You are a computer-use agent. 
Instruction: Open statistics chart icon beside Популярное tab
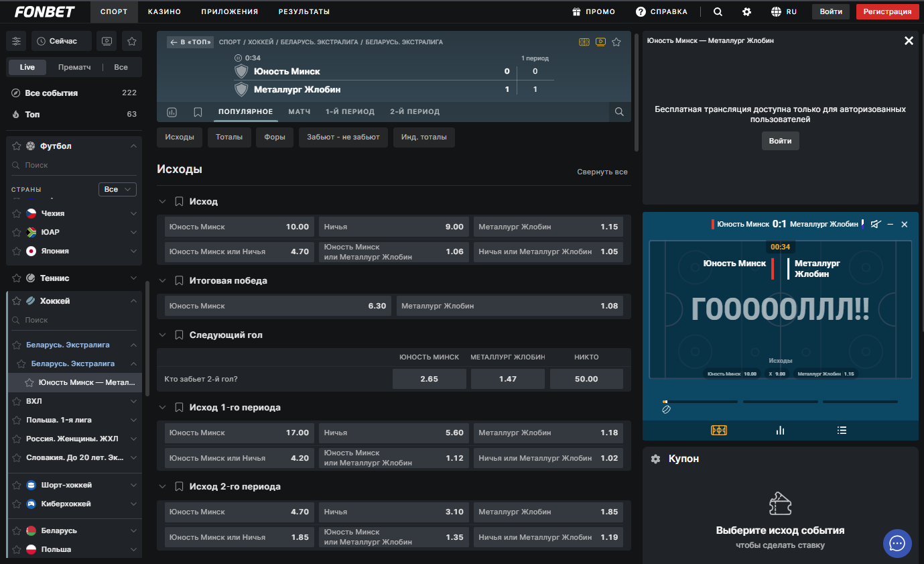[x=172, y=112]
